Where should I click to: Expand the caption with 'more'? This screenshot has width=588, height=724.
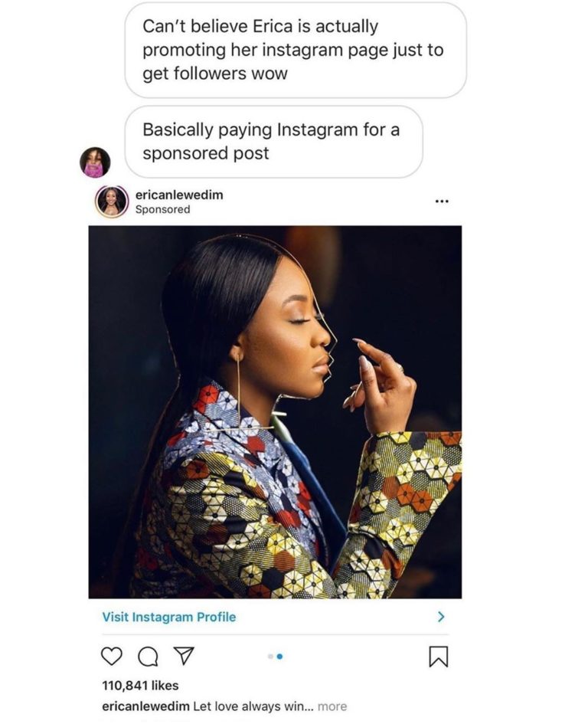[332, 706]
